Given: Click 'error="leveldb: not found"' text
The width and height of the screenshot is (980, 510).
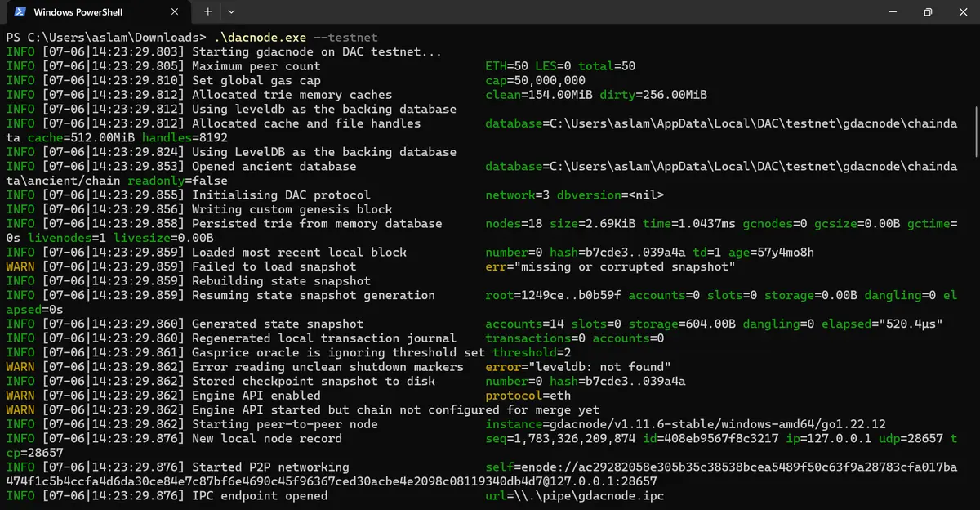Looking at the screenshot, I should pyautogui.click(x=578, y=366).
